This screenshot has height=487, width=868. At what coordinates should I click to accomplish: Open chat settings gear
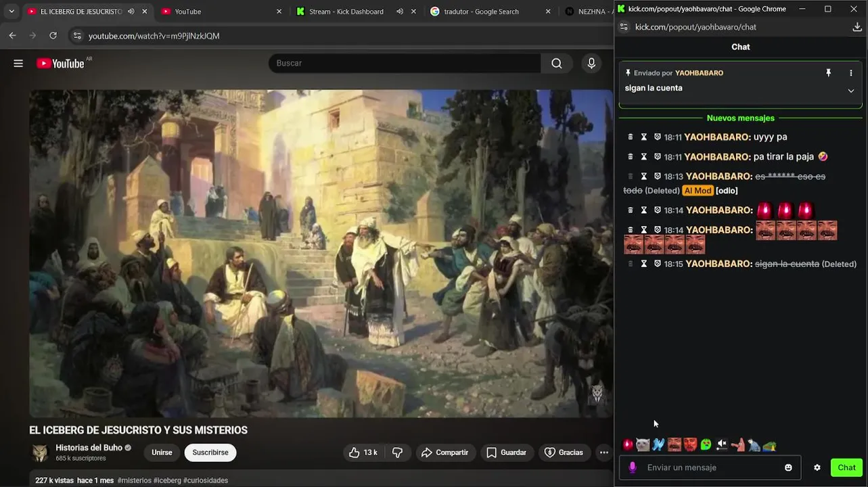click(817, 467)
